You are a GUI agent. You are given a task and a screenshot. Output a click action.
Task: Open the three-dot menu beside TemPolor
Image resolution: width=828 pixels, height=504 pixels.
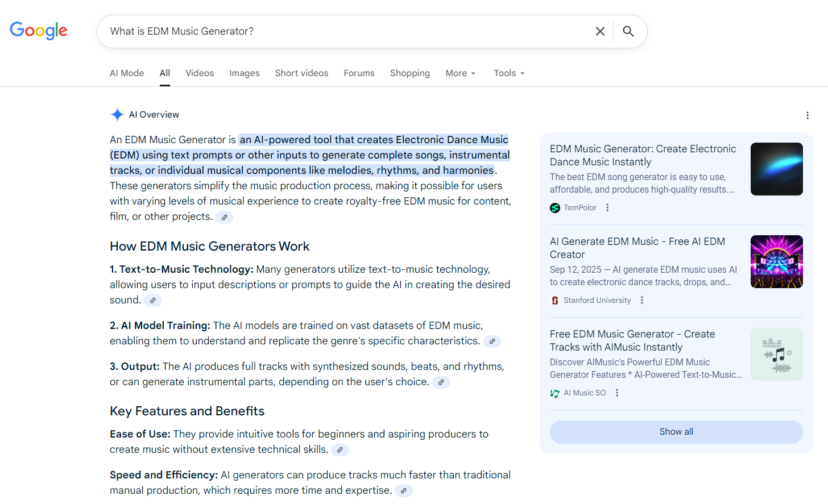(x=607, y=207)
